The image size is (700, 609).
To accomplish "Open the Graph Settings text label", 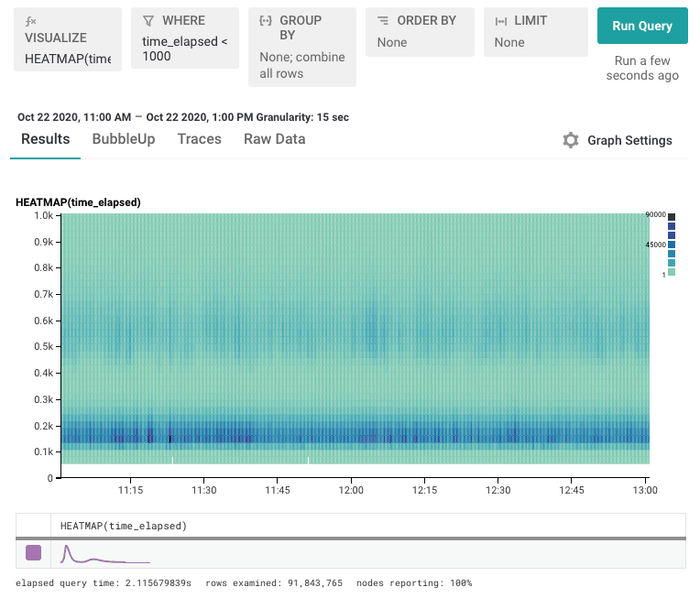I will point(629,140).
